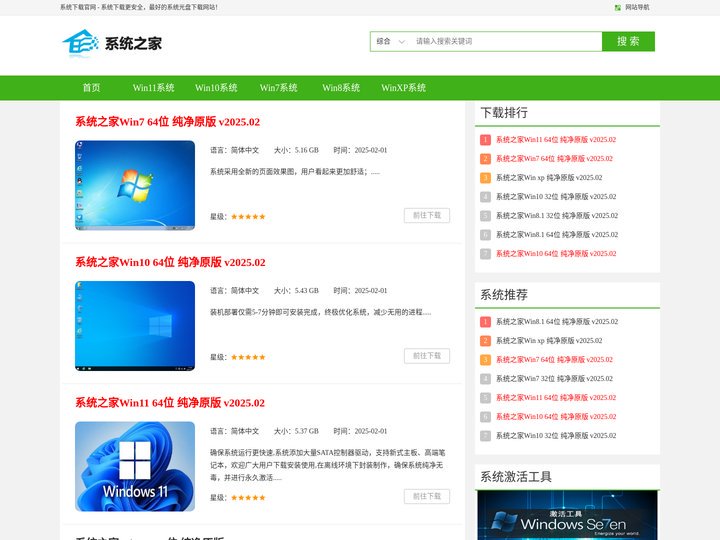This screenshot has width=720, height=540.
Task: Click the 系统激活工具 section heading
Action: 516,477
